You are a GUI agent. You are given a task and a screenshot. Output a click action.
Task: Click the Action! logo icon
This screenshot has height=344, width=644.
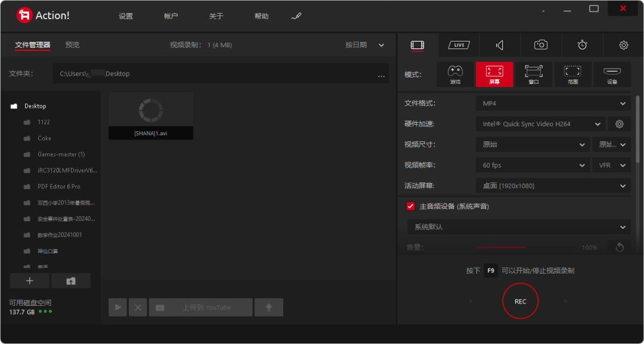tap(24, 16)
